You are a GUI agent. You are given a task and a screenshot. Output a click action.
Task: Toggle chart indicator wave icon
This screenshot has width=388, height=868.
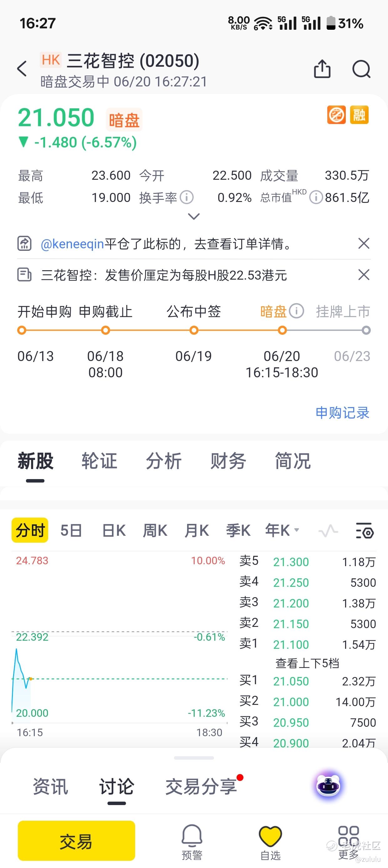point(328,531)
